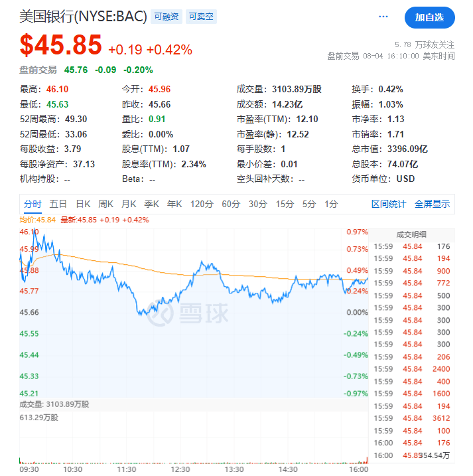Switch to the 五日 chart tab

tap(58, 204)
